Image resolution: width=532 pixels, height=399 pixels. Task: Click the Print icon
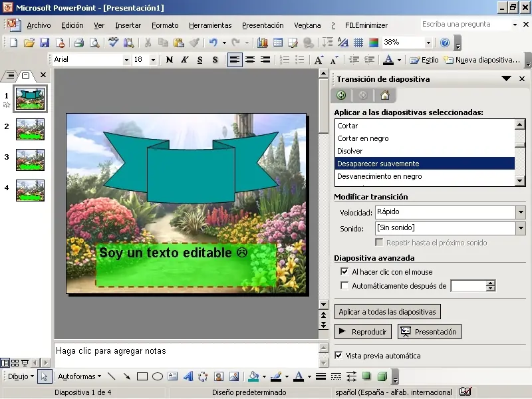[78, 43]
